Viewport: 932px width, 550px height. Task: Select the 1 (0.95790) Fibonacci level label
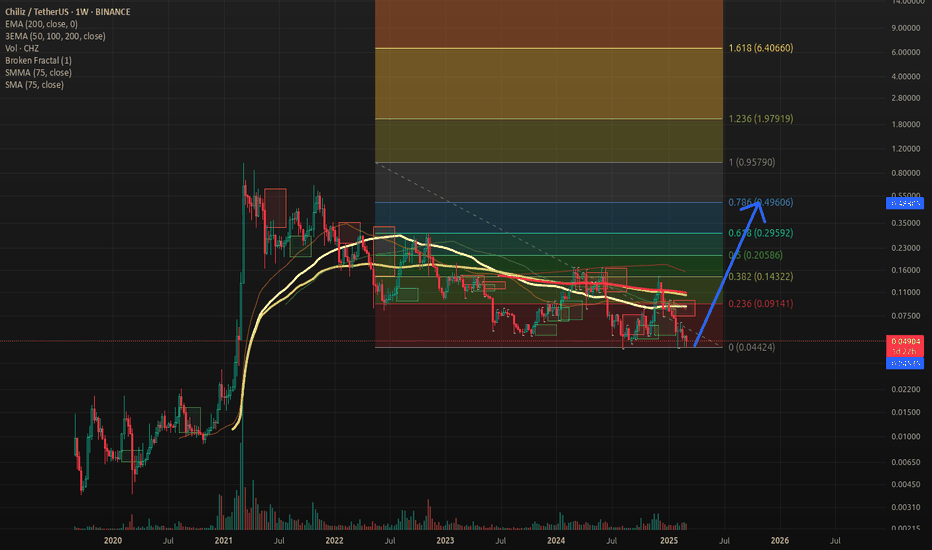coord(752,162)
